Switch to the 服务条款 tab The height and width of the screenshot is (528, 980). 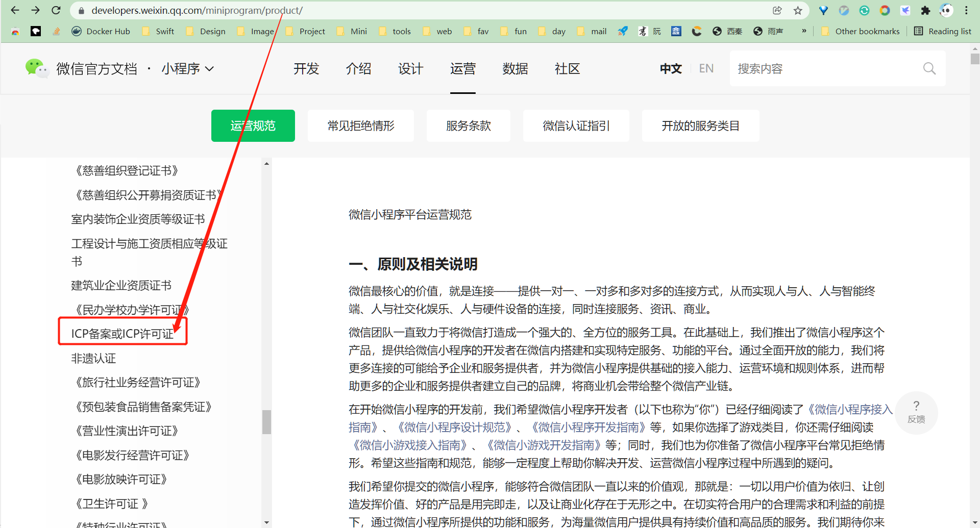(469, 125)
